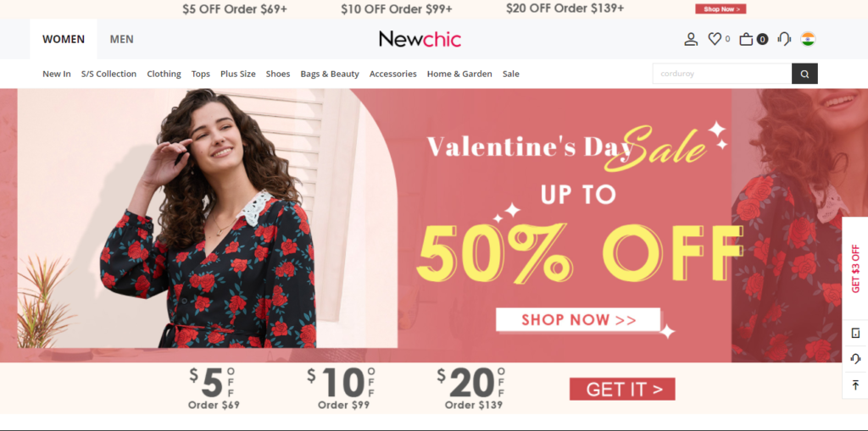The height and width of the screenshot is (431, 868).
Task: Select the WOMEN tab
Action: tap(64, 39)
